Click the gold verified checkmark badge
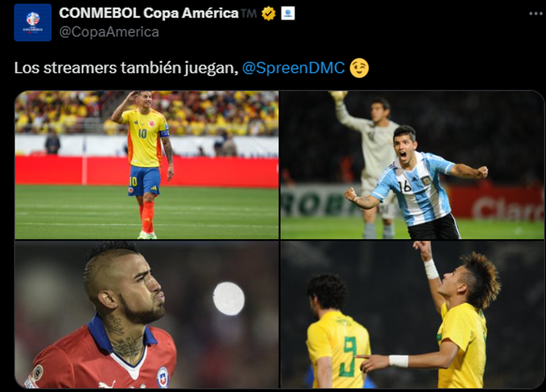This screenshot has height=392, width=546. tap(268, 14)
